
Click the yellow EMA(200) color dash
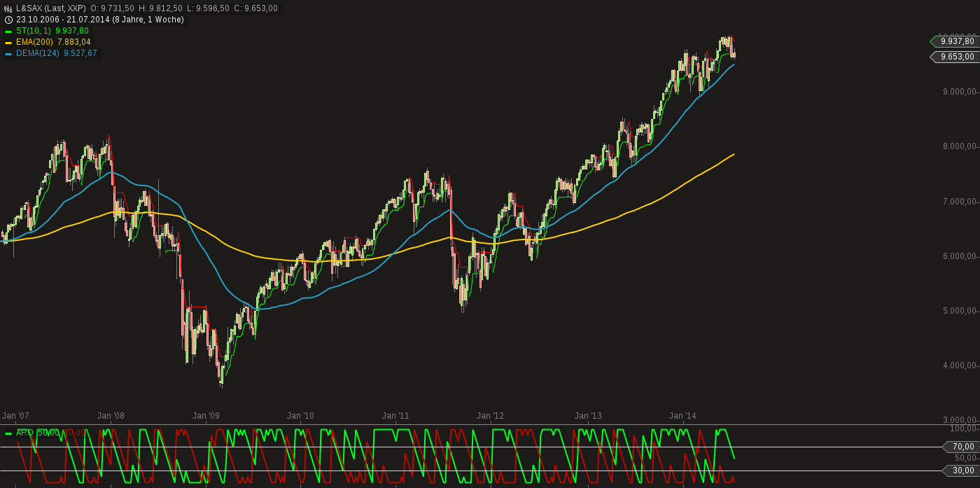point(8,42)
